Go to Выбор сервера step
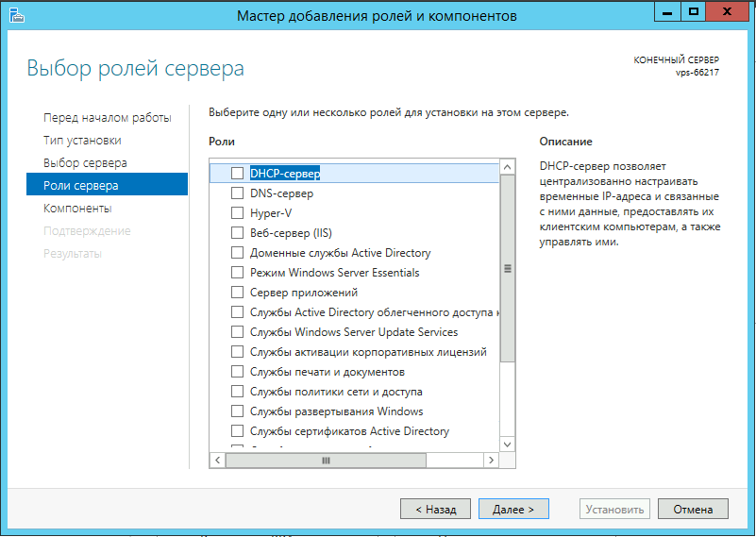This screenshot has height=537, width=756. pyautogui.click(x=85, y=163)
